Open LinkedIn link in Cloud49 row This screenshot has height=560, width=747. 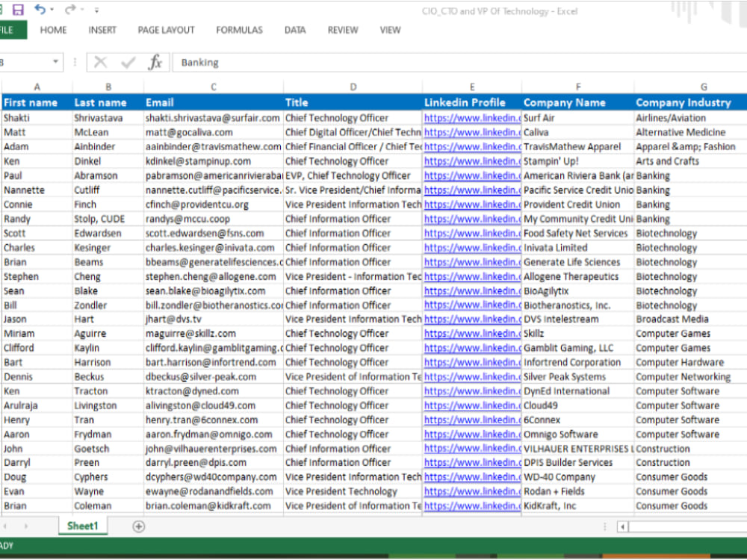tap(472, 405)
